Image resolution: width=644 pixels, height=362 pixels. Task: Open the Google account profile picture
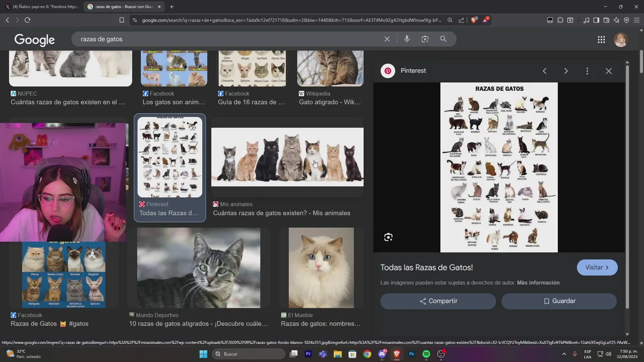pos(621,40)
